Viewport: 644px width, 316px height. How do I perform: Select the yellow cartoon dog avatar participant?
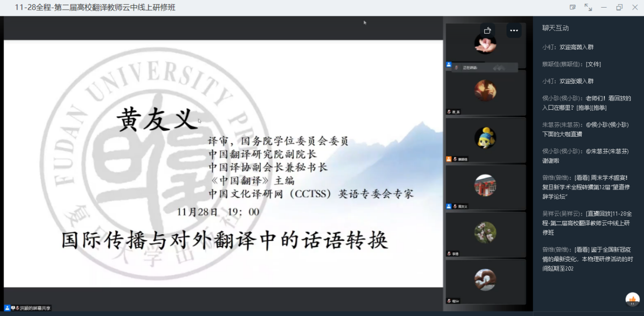pos(485,138)
